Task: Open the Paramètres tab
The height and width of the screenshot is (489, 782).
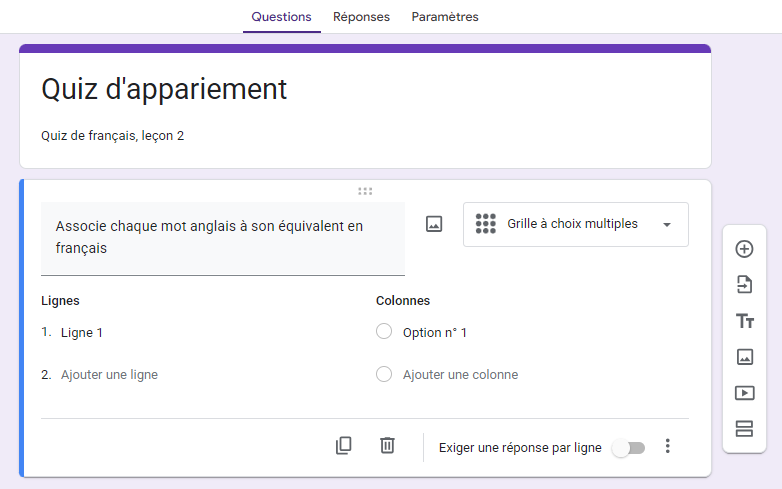Action: pyautogui.click(x=445, y=17)
